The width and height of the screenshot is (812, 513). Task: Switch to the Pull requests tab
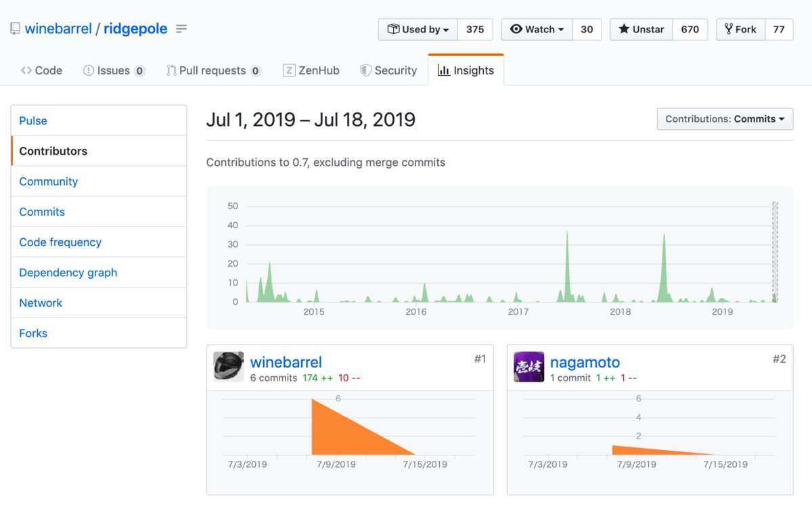pos(214,70)
